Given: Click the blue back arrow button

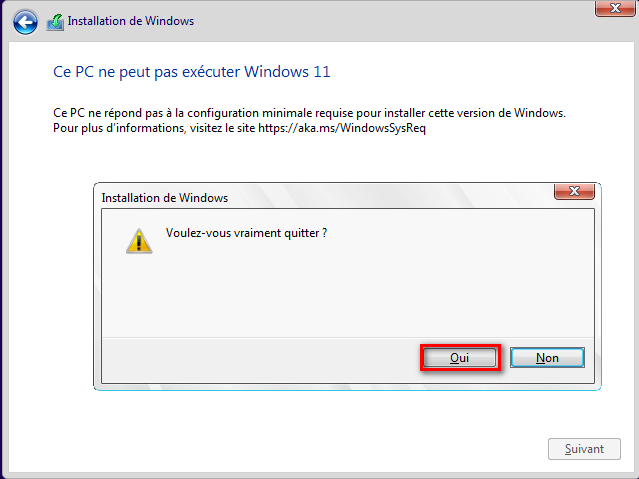Looking at the screenshot, I should pos(26,21).
